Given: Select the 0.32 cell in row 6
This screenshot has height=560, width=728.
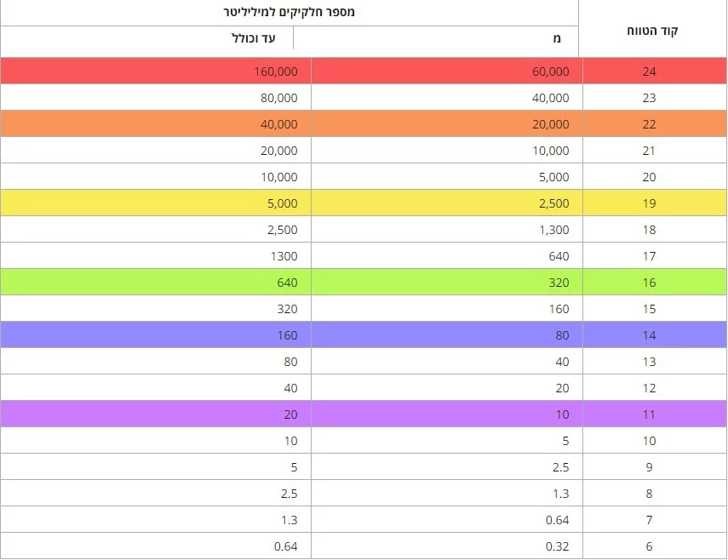Looking at the screenshot, I should (x=447, y=546).
